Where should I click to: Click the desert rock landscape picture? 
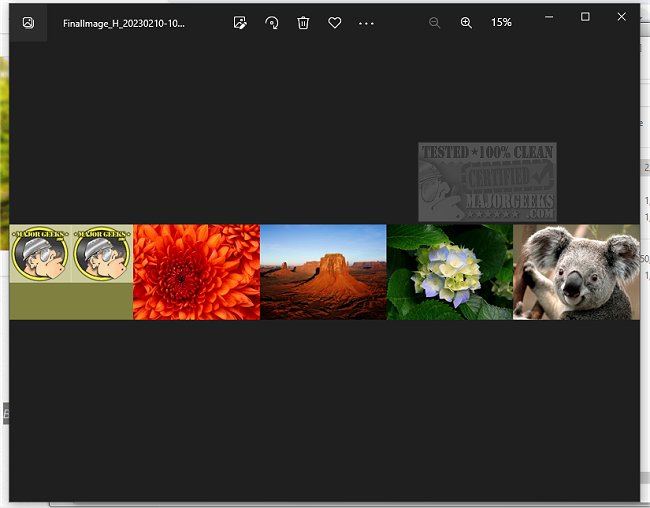tap(323, 272)
